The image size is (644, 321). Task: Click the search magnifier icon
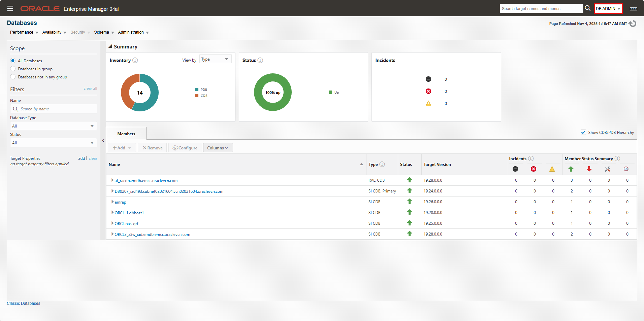pyautogui.click(x=587, y=8)
